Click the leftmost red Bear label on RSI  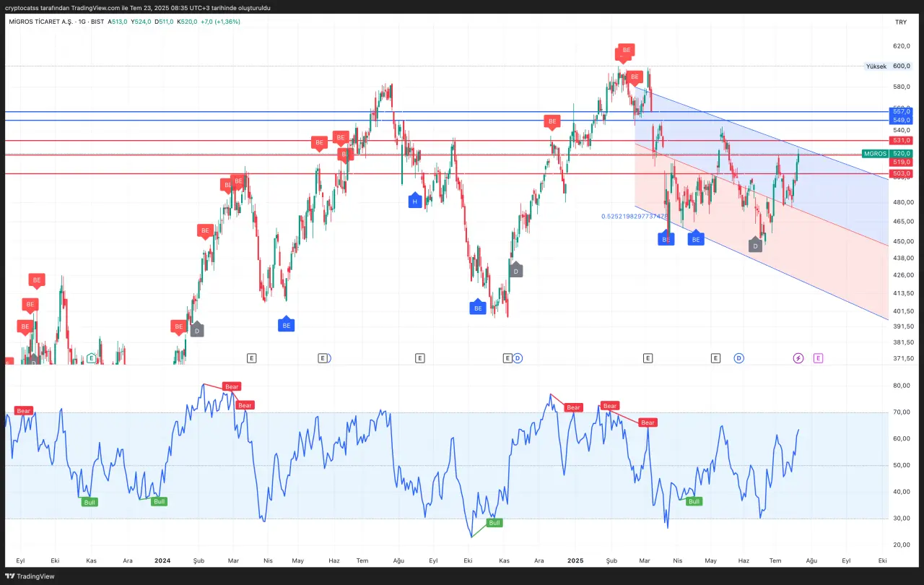[24, 410]
